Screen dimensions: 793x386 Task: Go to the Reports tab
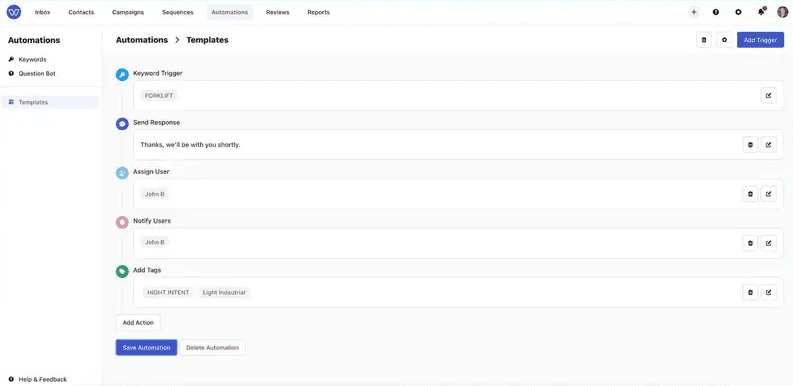(x=319, y=12)
